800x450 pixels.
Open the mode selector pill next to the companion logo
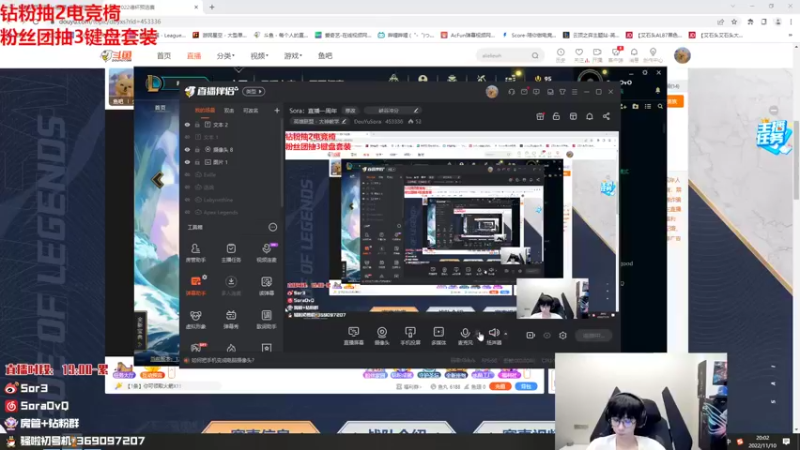pos(254,92)
